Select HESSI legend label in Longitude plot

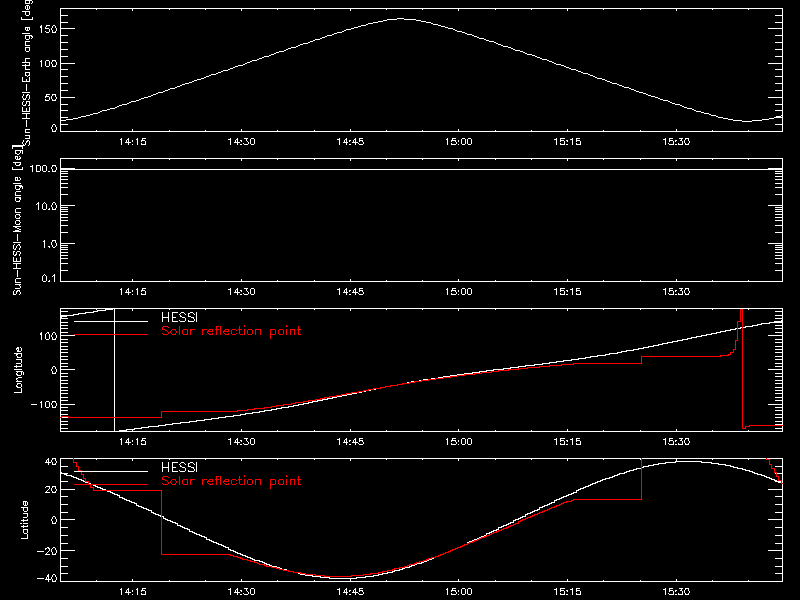(x=179, y=317)
